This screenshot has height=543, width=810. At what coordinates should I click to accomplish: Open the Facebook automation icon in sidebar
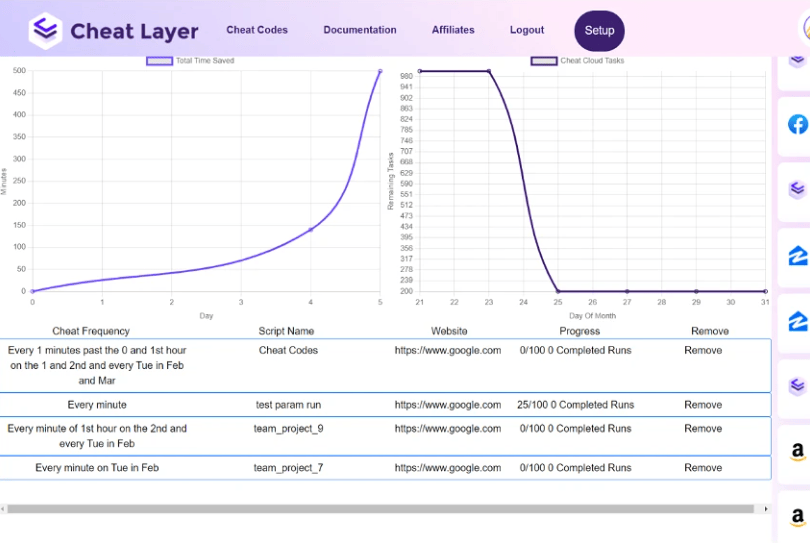pyautogui.click(x=798, y=125)
